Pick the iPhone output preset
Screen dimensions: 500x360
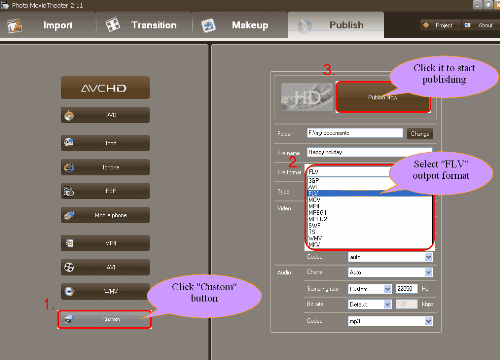tap(105, 167)
